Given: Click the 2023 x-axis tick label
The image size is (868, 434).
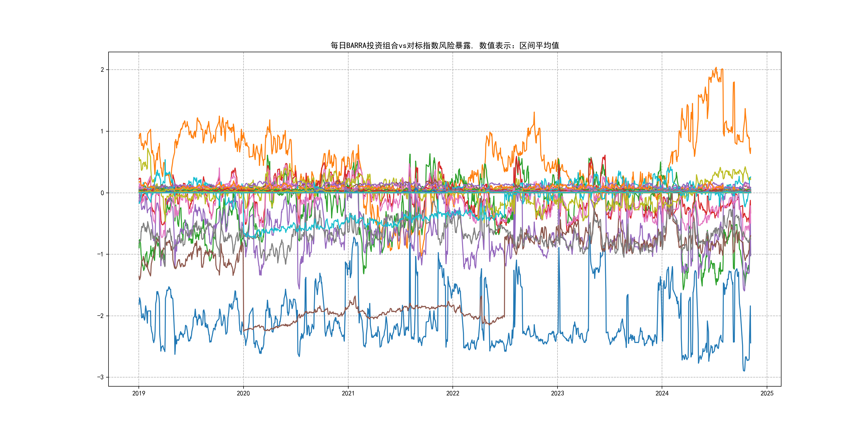Looking at the screenshot, I should (557, 393).
